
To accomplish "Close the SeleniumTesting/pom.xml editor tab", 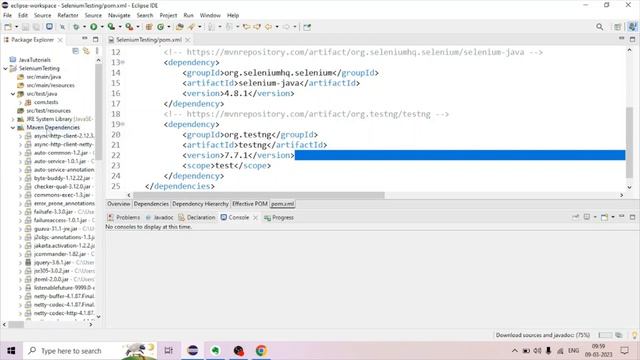I will (188, 40).
